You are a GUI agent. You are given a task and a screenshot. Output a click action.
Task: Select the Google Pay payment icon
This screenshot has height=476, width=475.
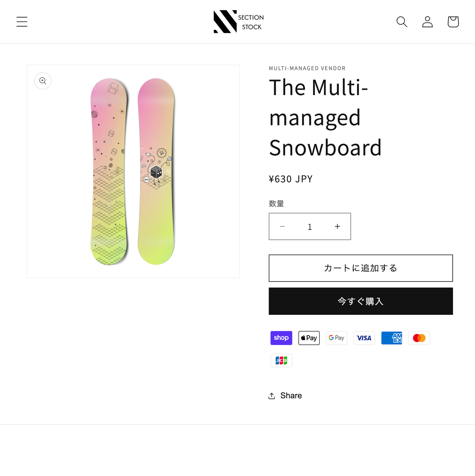(336, 338)
